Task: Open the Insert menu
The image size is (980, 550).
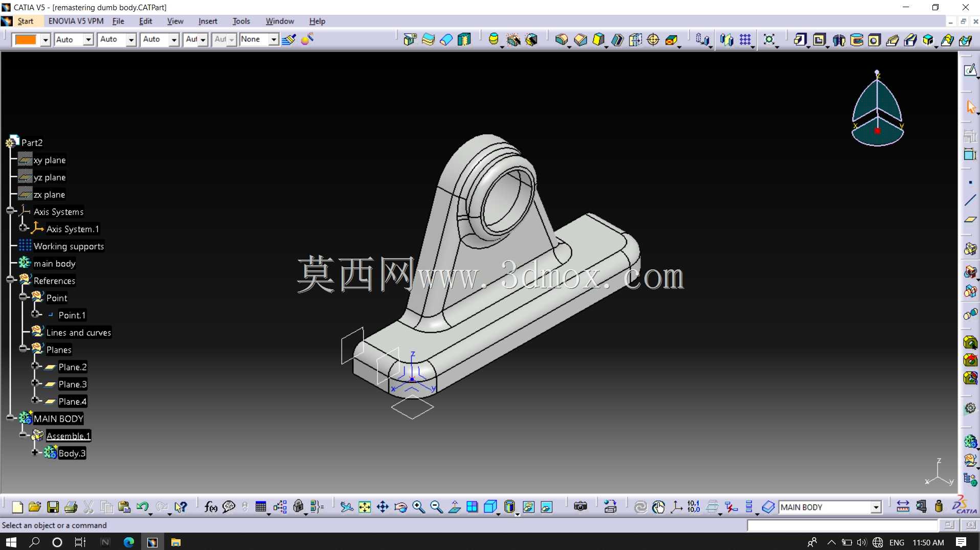Action: 208,21
